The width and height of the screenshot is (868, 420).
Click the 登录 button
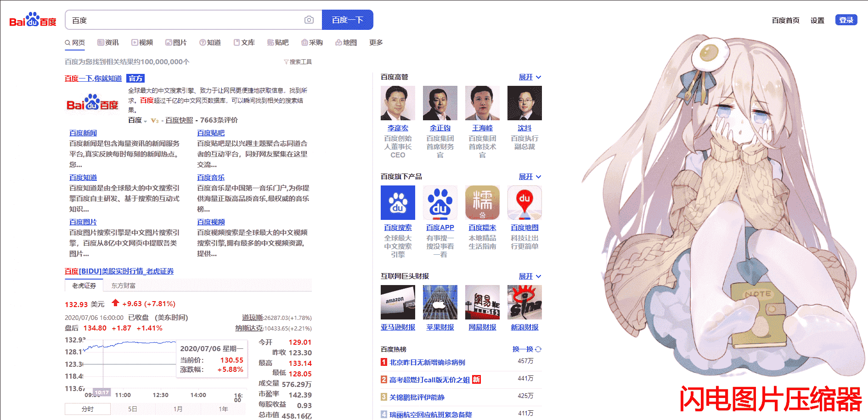point(846,20)
